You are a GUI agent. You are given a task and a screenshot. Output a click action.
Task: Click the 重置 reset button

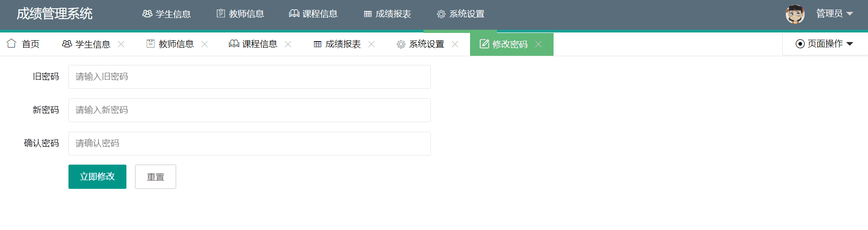(x=155, y=177)
